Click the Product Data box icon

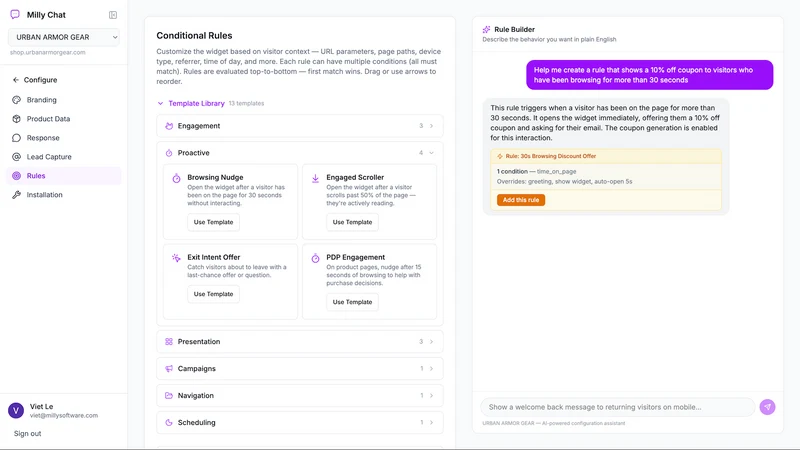tap(16, 118)
